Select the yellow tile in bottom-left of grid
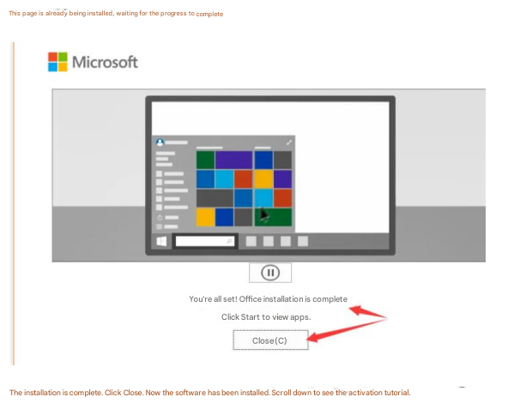This screenshot has height=403, width=532. (x=205, y=217)
